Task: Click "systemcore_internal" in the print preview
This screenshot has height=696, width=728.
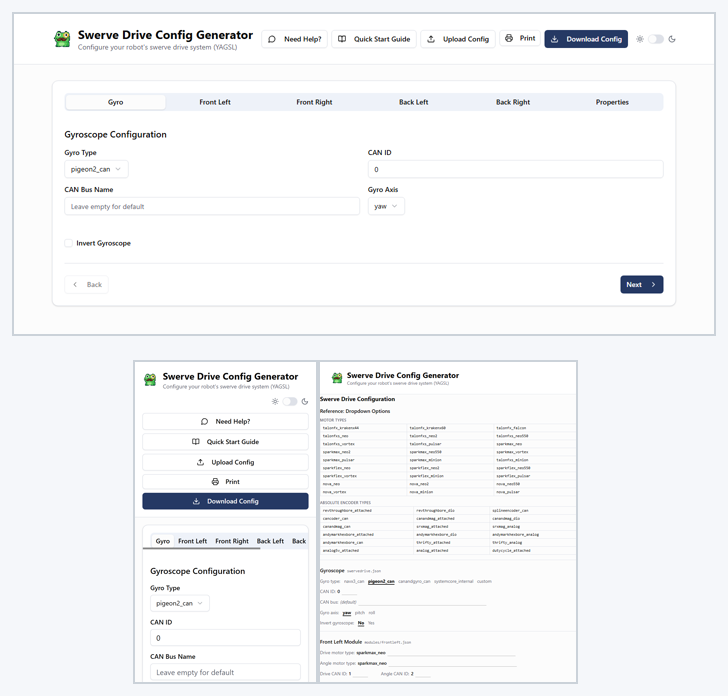Action: pos(454,581)
